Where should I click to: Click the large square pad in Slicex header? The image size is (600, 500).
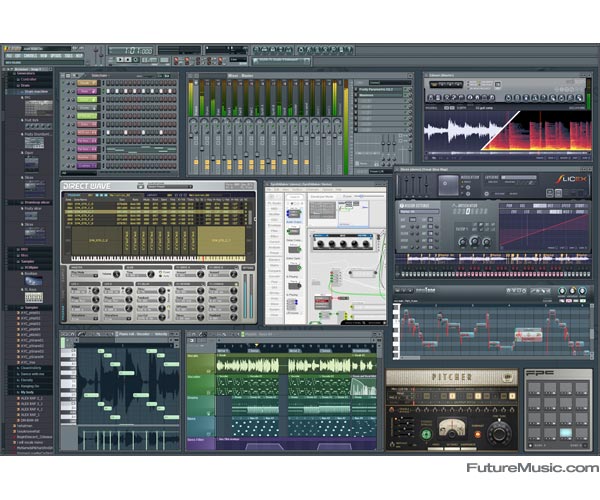click(448, 186)
